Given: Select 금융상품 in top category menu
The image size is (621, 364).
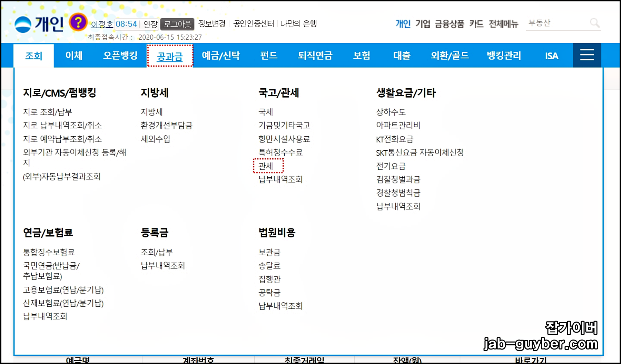Looking at the screenshot, I should pos(449,23).
